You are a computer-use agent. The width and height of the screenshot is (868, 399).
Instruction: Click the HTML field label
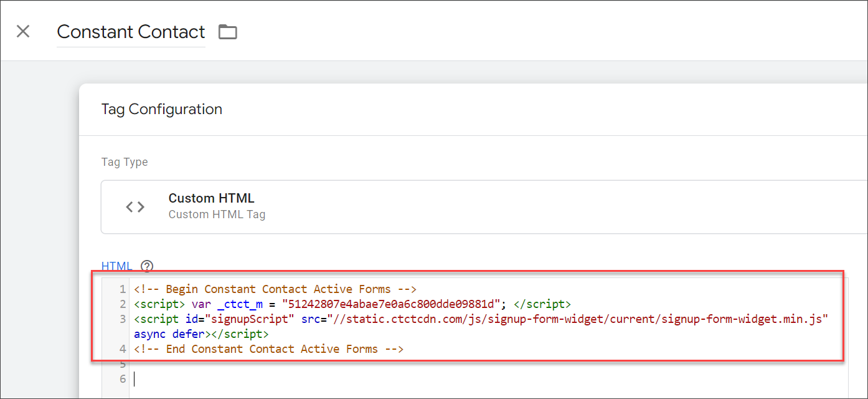[x=117, y=266]
